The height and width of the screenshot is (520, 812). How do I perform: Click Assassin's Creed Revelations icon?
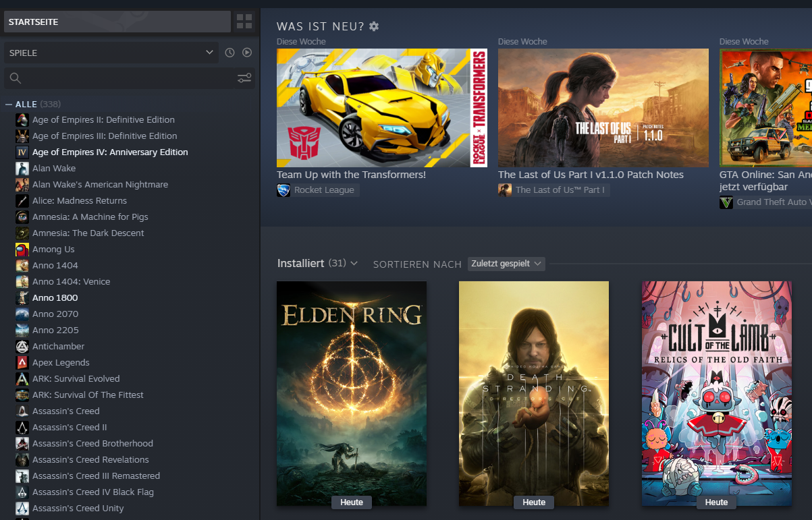(22, 460)
